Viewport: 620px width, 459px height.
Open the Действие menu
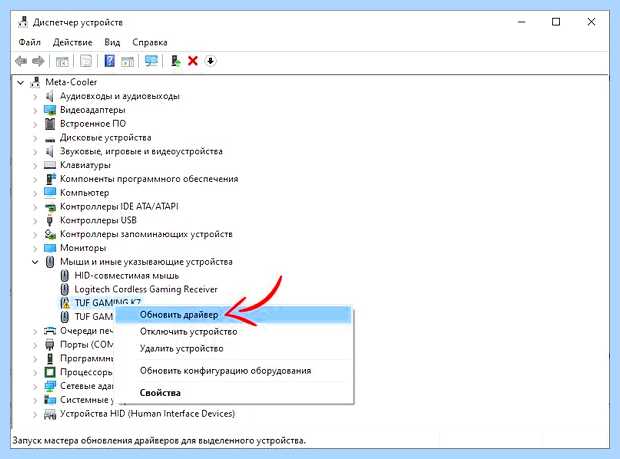click(x=73, y=42)
